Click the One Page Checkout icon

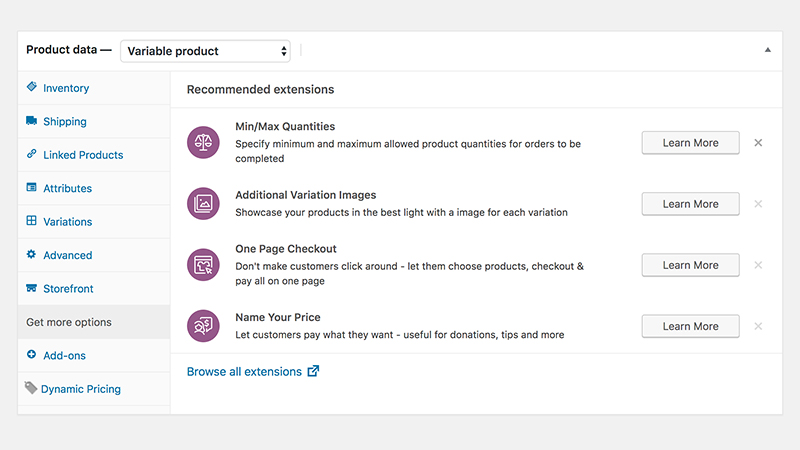(203, 265)
